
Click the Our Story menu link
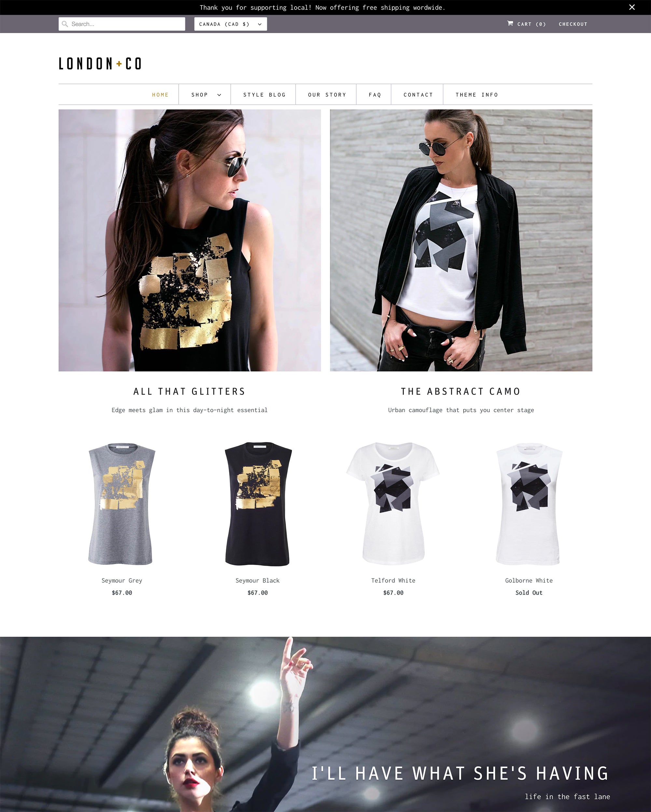(x=327, y=94)
